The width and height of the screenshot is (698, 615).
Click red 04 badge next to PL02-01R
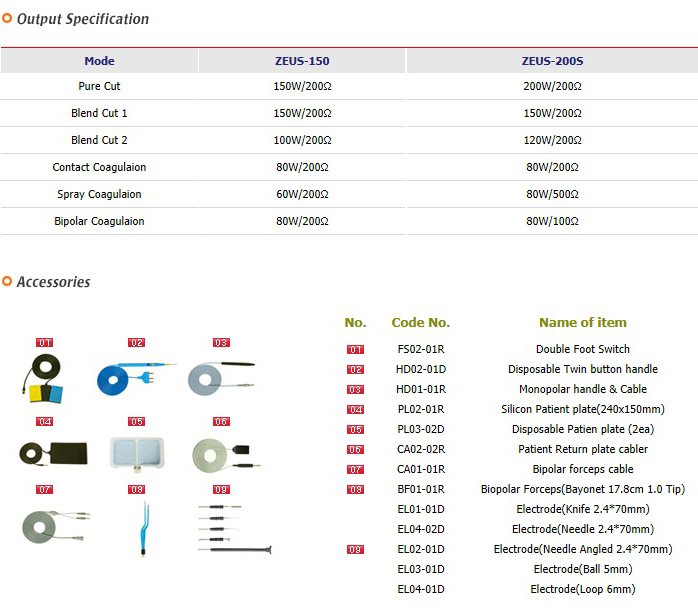pos(355,410)
